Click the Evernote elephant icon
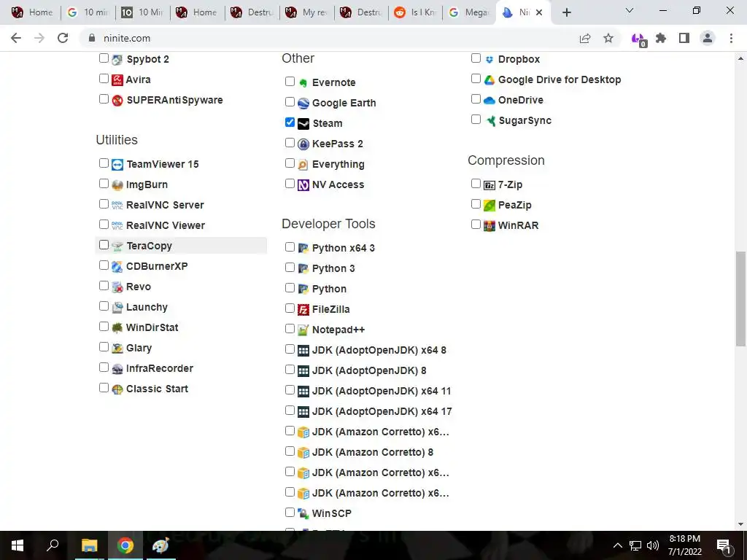The height and width of the screenshot is (560, 747). point(303,83)
